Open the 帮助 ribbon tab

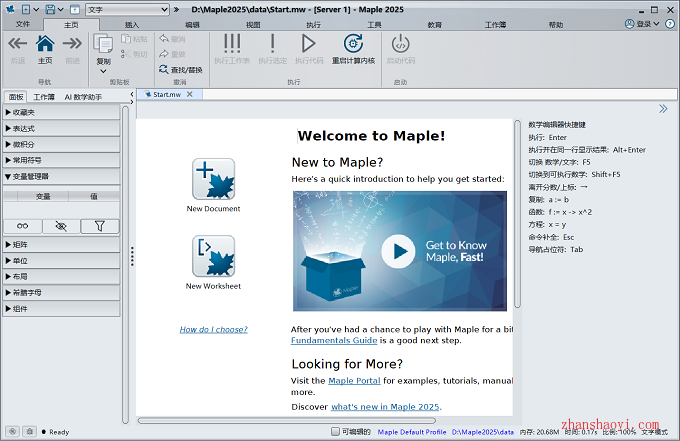coord(556,25)
